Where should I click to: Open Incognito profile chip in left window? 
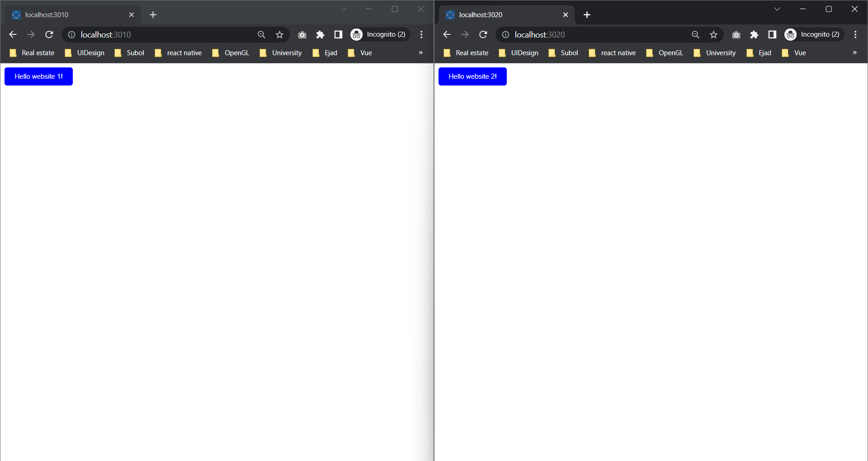380,34
